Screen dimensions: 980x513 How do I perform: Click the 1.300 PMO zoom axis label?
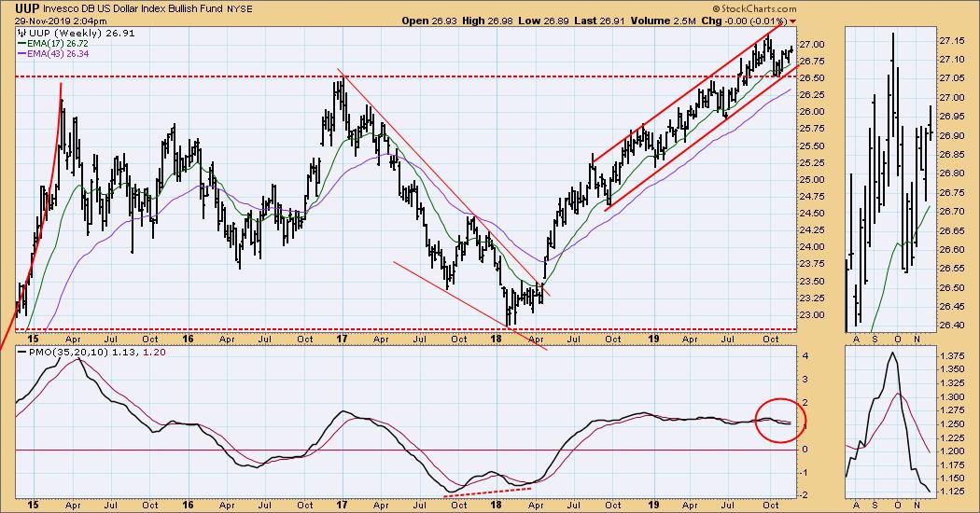tap(952, 396)
